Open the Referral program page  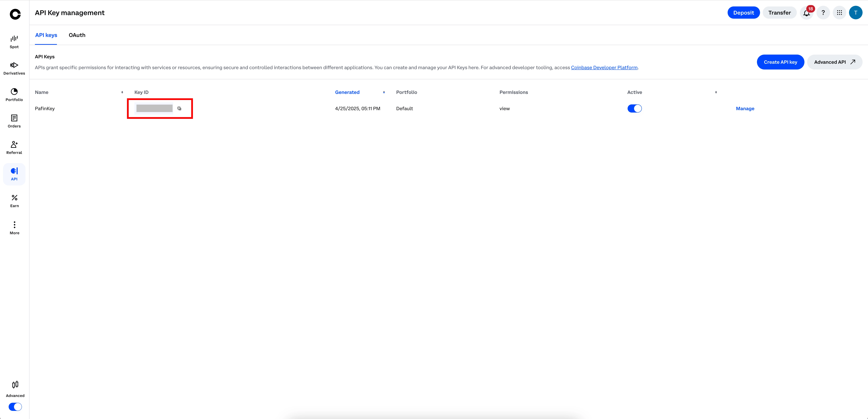[14, 147]
